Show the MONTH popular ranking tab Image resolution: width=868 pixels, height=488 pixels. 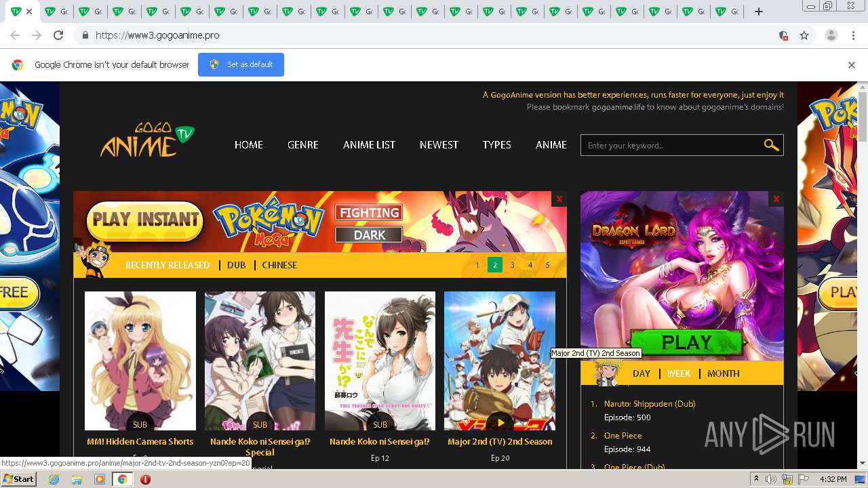click(x=724, y=373)
